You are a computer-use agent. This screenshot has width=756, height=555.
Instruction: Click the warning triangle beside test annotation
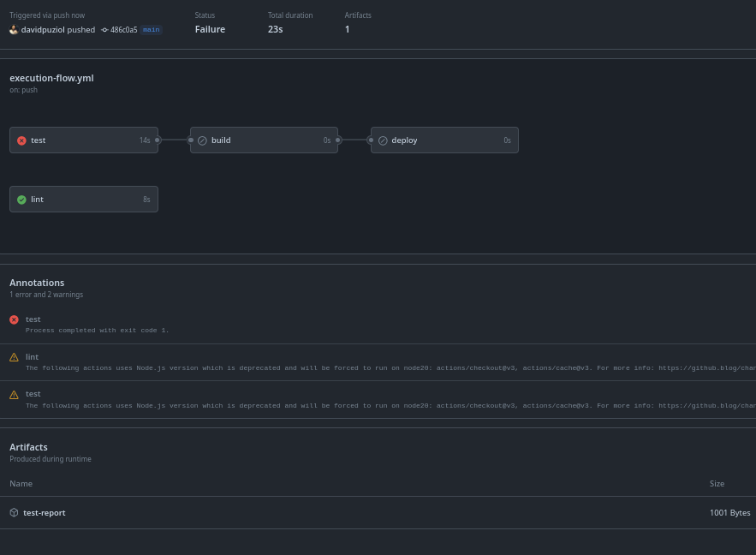pos(14,395)
